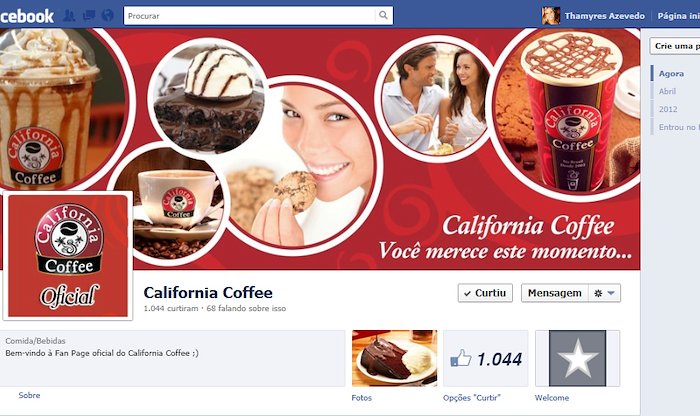Click the Procurar search field

(x=250, y=16)
